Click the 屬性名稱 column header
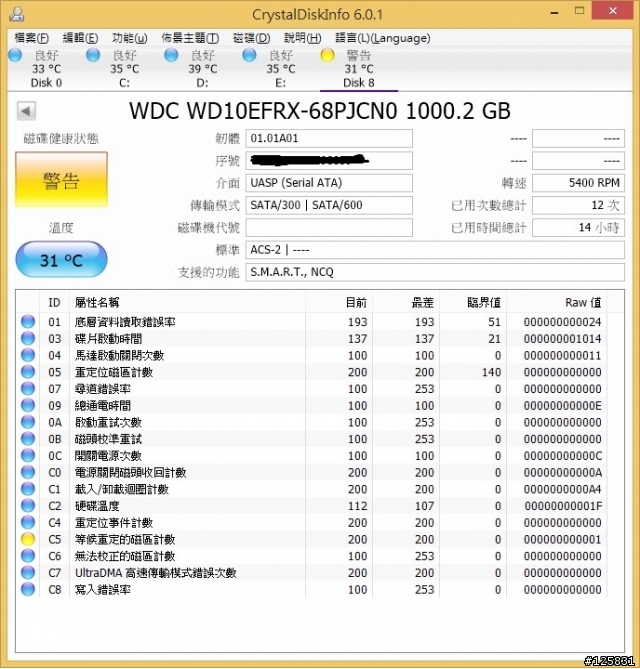 [x=187, y=303]
